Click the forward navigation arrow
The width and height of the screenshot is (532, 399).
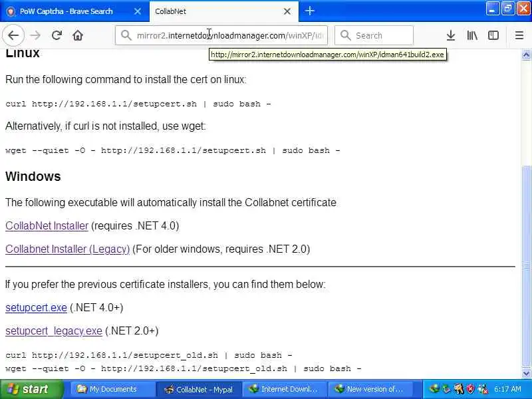pos(35,35)
